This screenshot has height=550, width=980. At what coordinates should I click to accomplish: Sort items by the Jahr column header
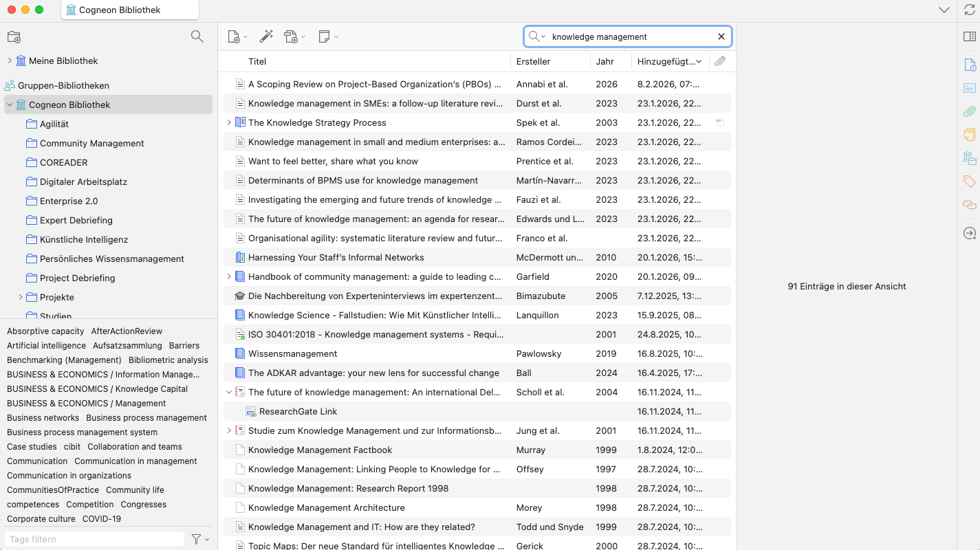[605, 61]
